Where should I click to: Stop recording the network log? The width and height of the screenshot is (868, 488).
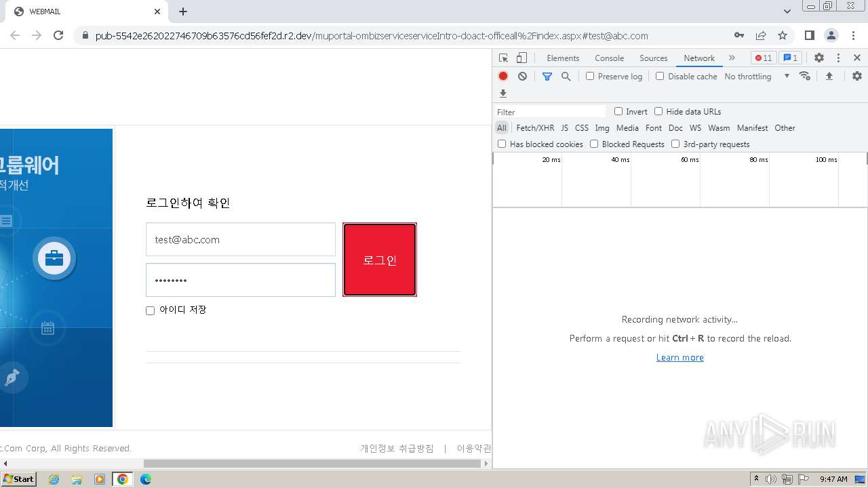(x=503, y=77)
